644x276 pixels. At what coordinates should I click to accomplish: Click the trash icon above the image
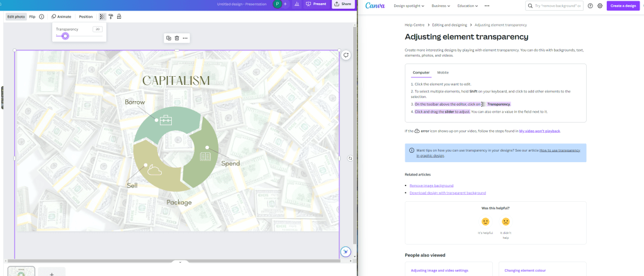click(x=177, y=38)
